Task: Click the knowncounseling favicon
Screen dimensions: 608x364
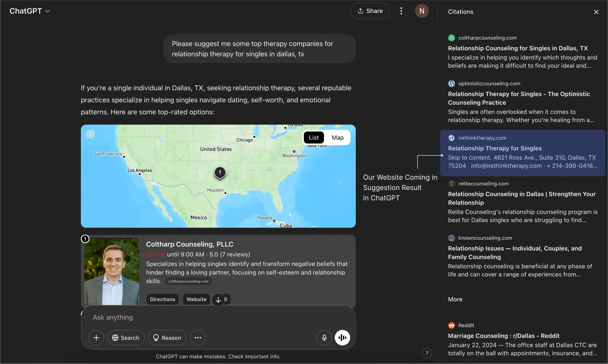Action: [451, 238]
